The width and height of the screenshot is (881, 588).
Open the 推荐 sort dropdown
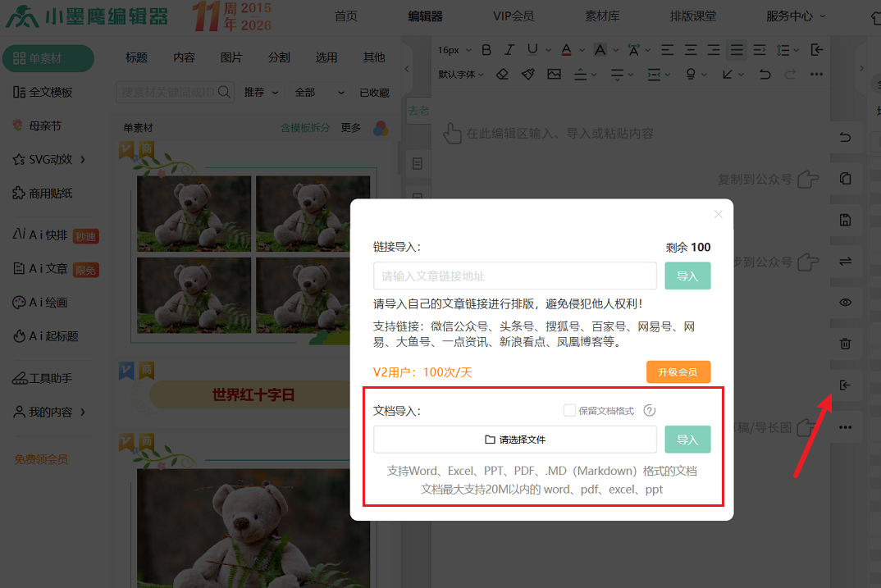tap(262, 92)
